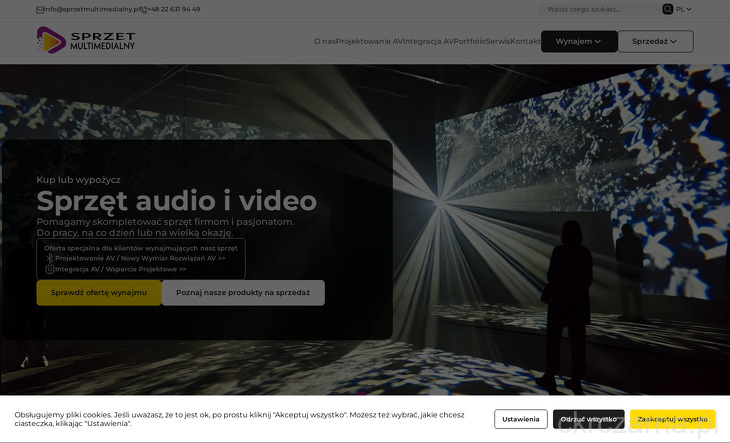730x443 pixels.
Task: Open the Portfolio page
Action: click(470, 42)
